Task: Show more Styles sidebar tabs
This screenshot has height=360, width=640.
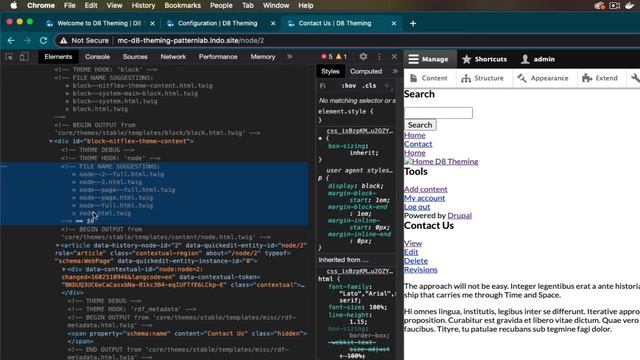Action: click(395, 71)
